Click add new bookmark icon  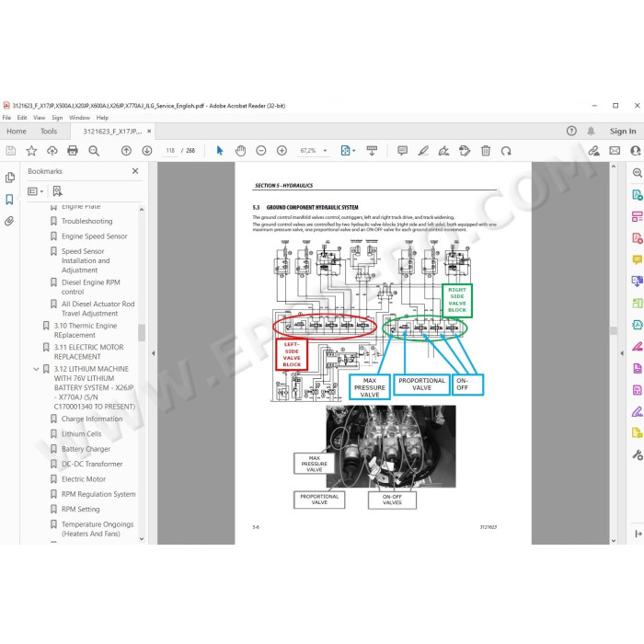(x=57, y=191)
